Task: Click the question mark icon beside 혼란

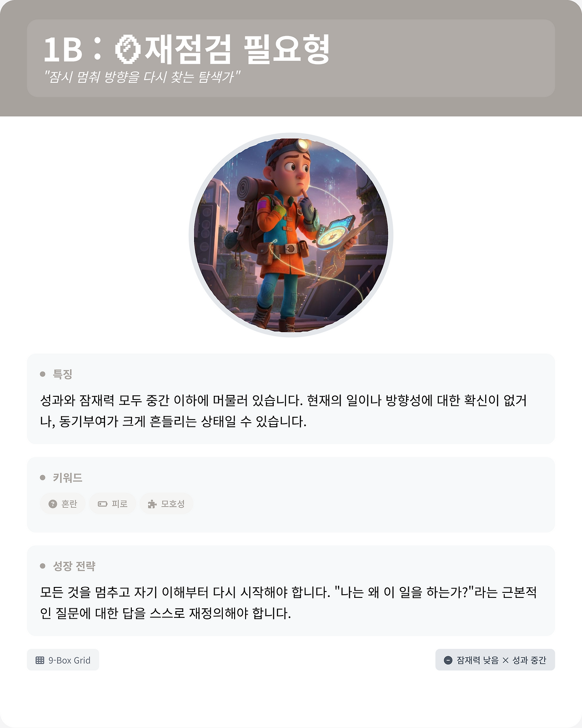Action: coord(53,504)
